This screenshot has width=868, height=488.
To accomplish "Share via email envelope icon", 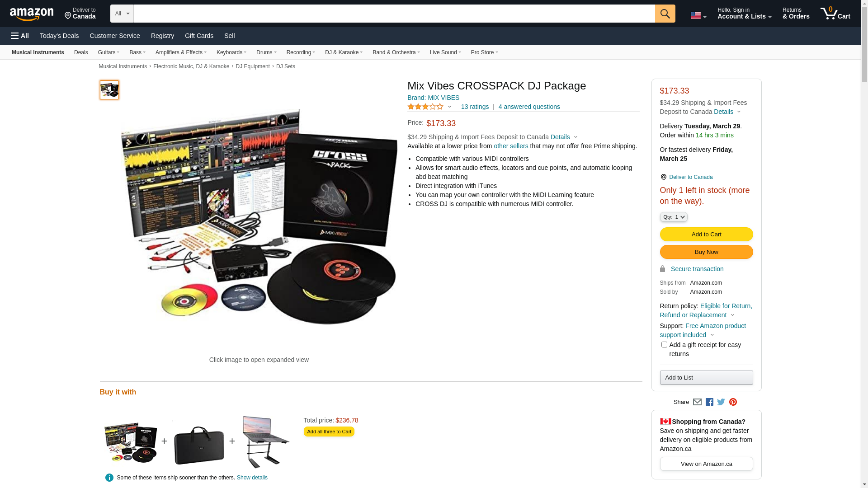I will 697,402.
